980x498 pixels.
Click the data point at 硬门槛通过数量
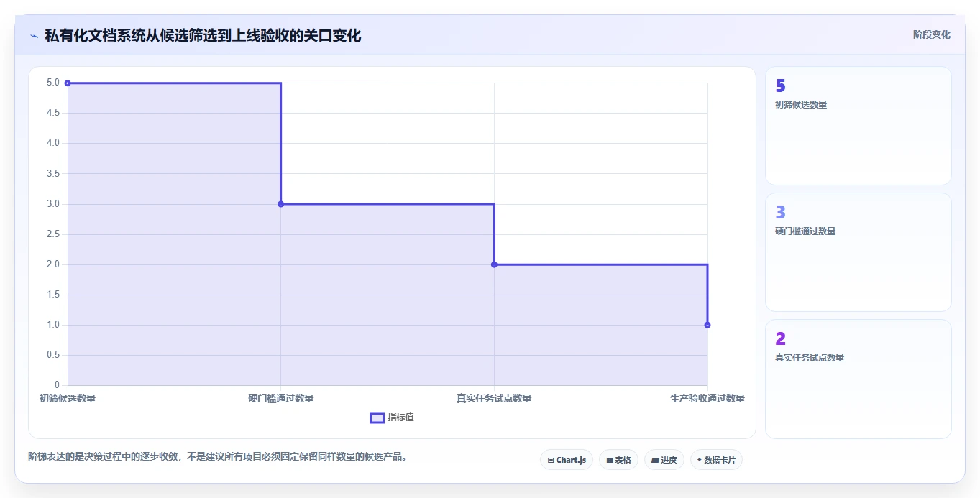tap(280, 204)
